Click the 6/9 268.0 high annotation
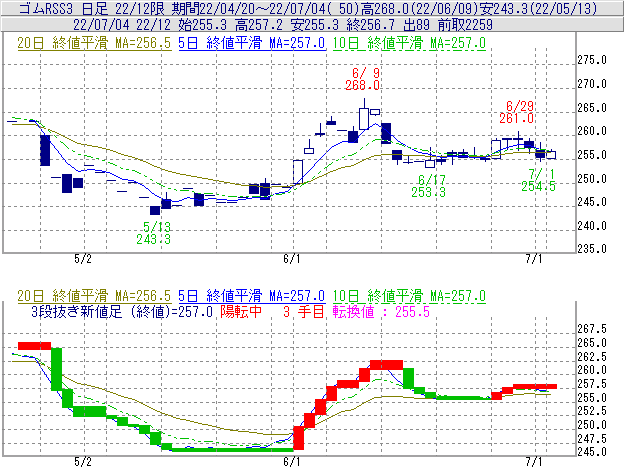This screenshot has height=475, width=624. [363, 79]
